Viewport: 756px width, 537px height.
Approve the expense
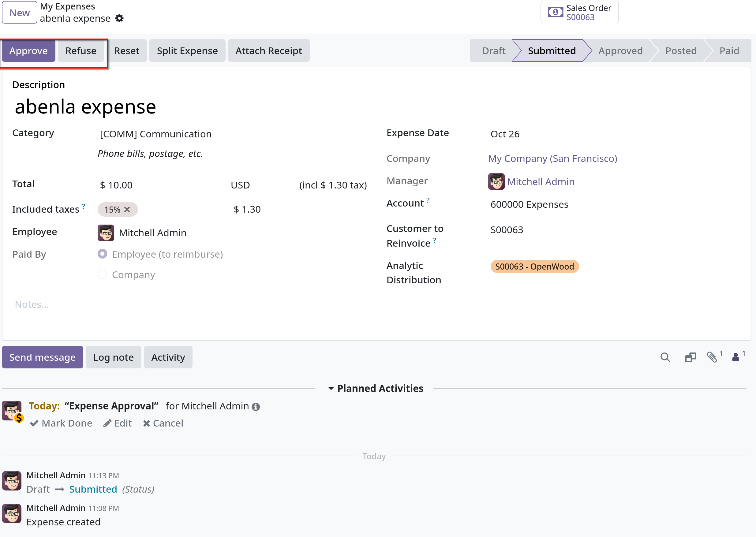[28, 50]
